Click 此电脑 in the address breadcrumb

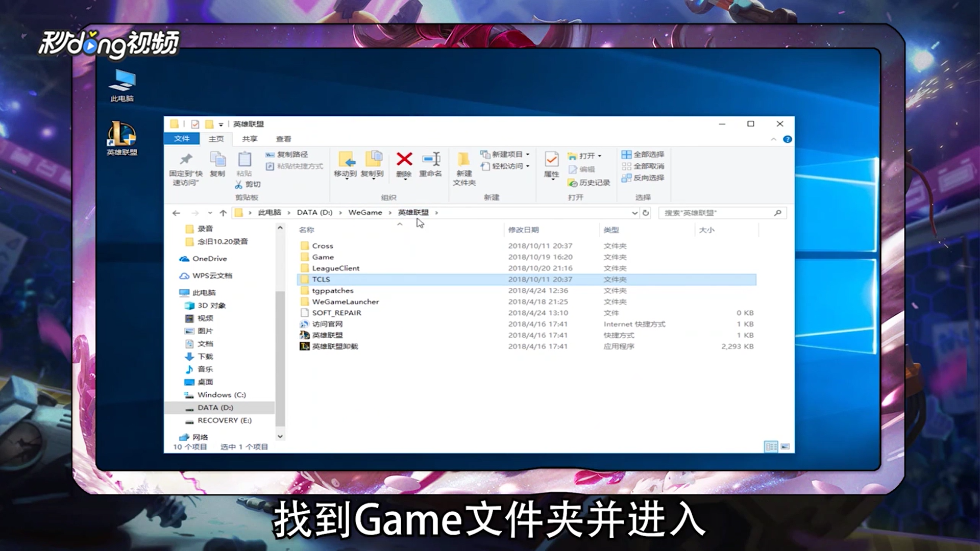269,212
